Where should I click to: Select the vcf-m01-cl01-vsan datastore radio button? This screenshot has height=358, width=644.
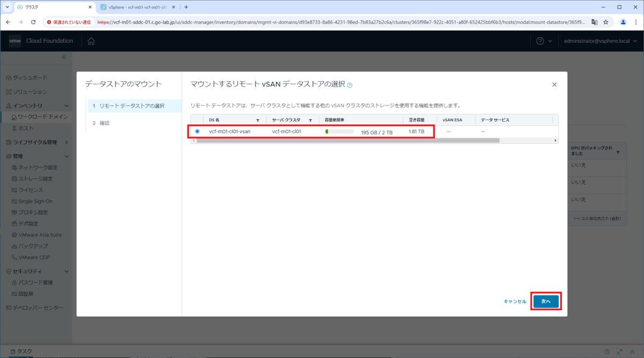[x=197, y=131]
